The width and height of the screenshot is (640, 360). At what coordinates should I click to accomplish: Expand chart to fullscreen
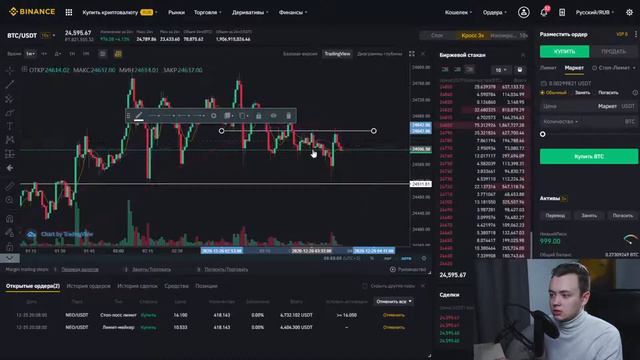pos(412,54)
